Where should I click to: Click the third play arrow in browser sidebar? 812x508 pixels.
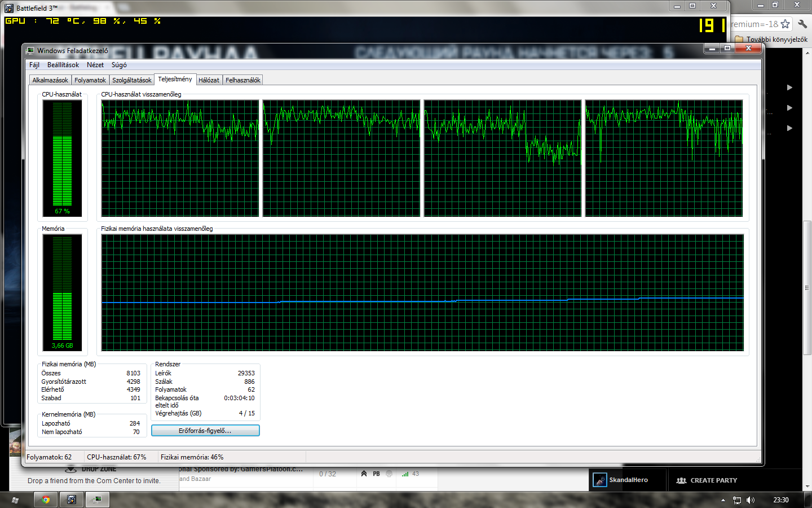(789, 128)
